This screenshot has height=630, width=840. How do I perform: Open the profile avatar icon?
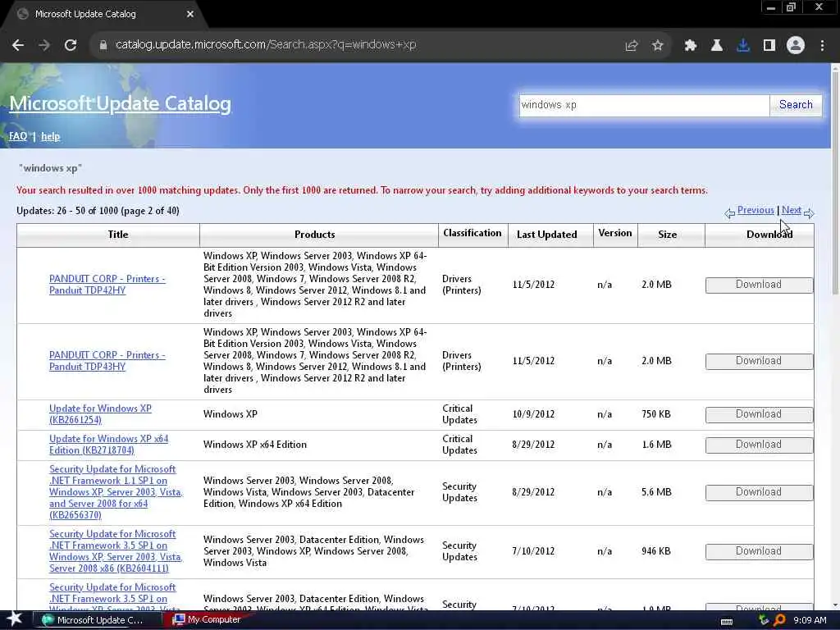(x=796, y=46)
